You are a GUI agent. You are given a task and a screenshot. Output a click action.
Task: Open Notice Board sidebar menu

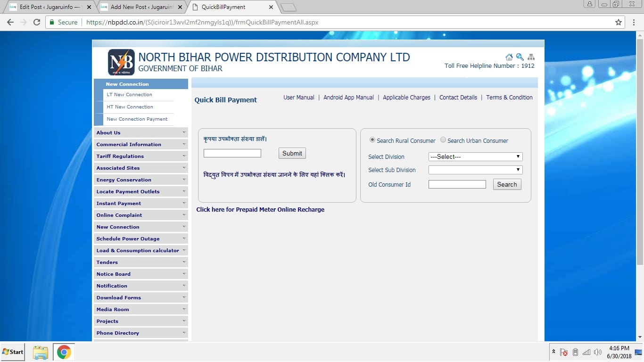(x=140, y=274)
